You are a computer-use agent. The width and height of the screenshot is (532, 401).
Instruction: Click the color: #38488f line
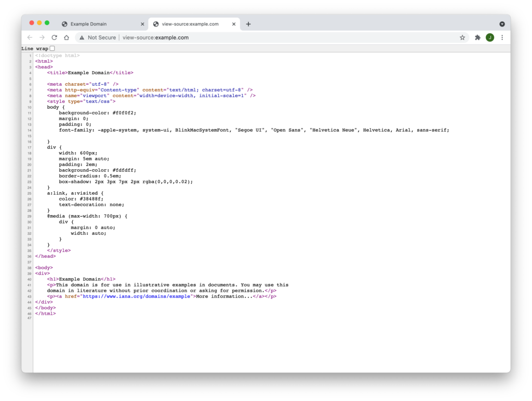coord(81,199)
